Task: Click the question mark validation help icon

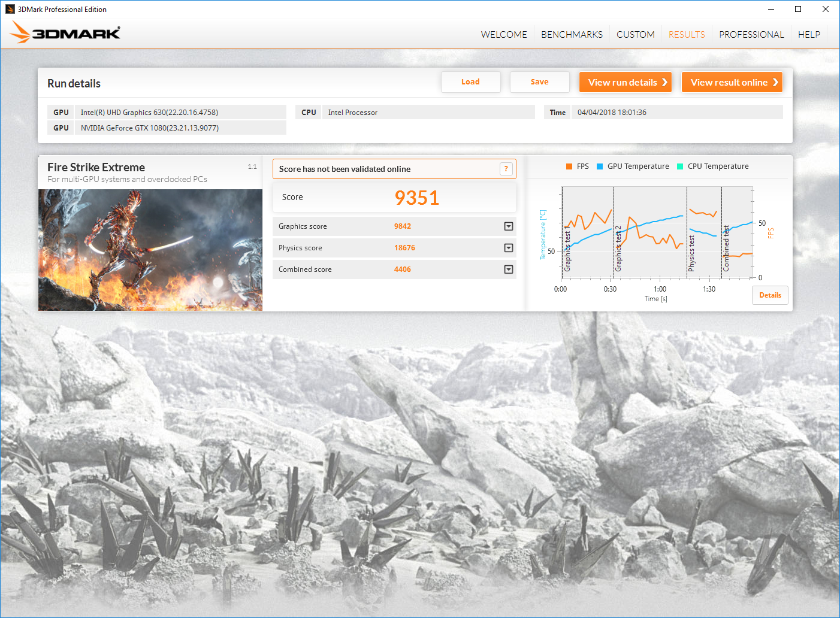Action: point(506,169)
